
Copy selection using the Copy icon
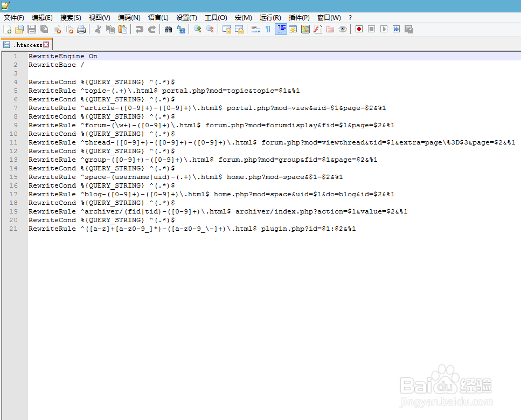pos(110,29)
